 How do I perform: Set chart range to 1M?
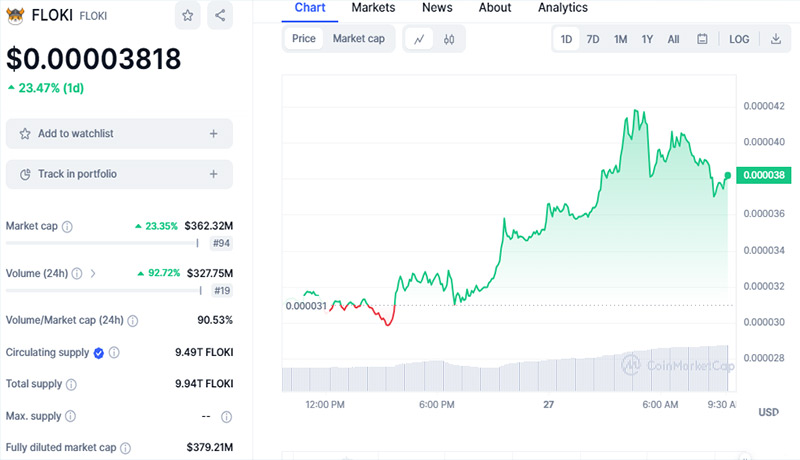[620, 39]
